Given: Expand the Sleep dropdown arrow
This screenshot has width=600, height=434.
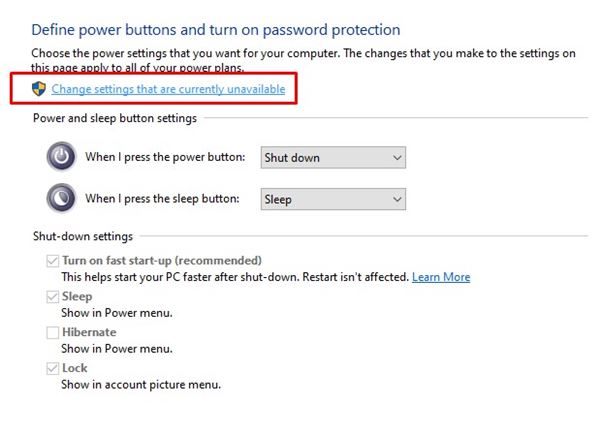Looking at the screenshot, I should click(x=397, y=199).
